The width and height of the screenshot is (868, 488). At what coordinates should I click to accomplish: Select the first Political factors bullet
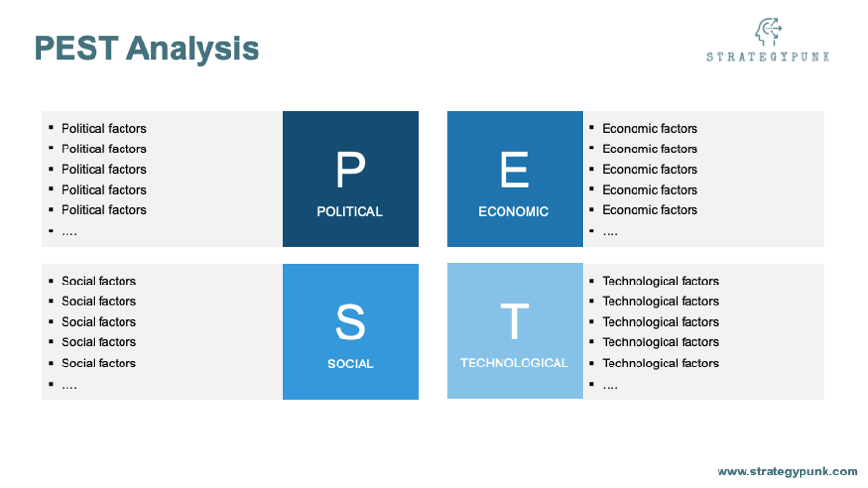pyautogui.click(x=103, y=128)
